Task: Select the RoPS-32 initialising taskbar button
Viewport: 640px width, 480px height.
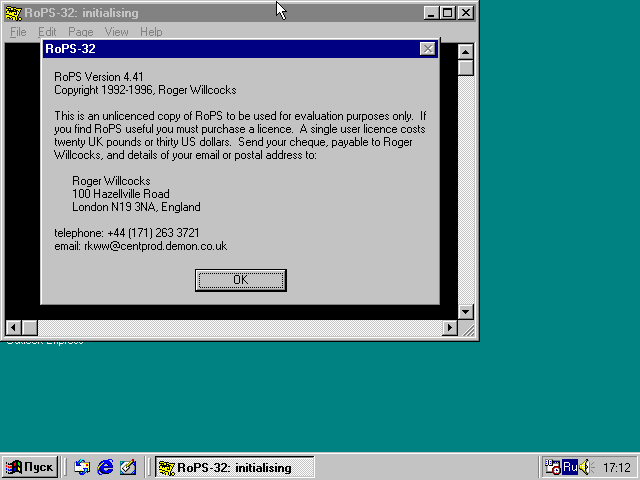Action: [235, 467]
